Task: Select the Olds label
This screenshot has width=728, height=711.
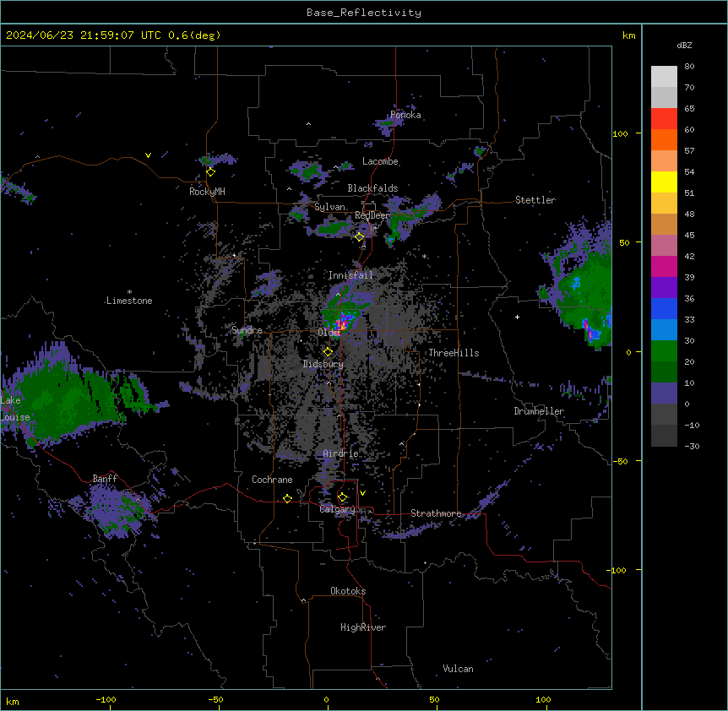Action: [329, 333]
